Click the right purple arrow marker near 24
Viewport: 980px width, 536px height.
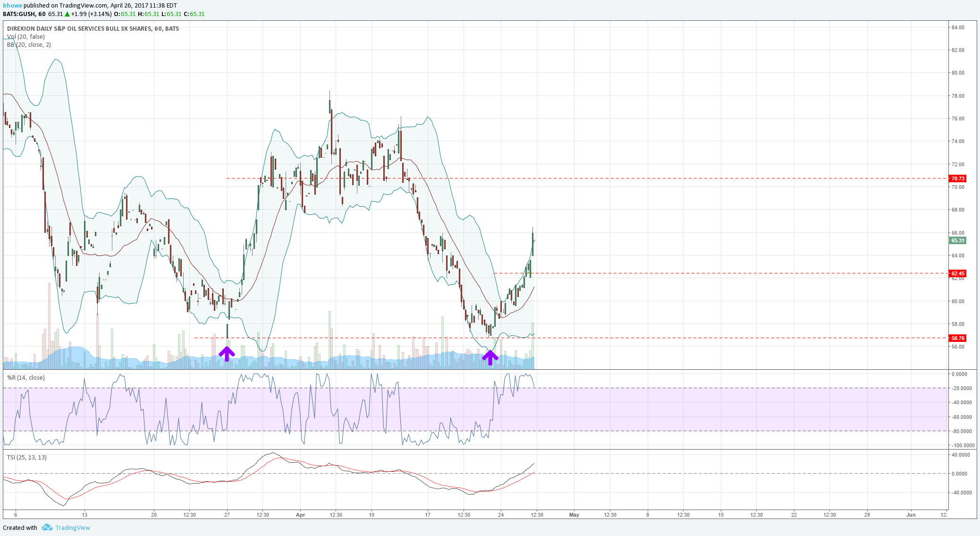[x=490, y=357]
